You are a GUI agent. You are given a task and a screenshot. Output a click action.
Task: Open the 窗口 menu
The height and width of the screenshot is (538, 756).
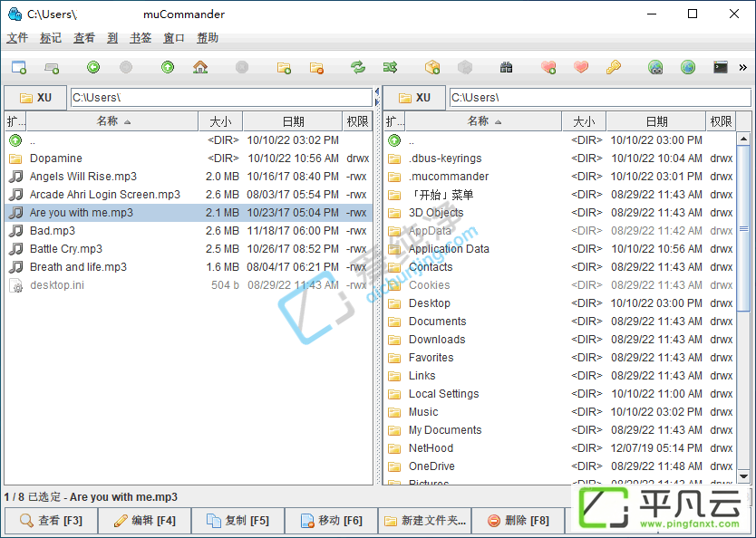pos(173,37)
